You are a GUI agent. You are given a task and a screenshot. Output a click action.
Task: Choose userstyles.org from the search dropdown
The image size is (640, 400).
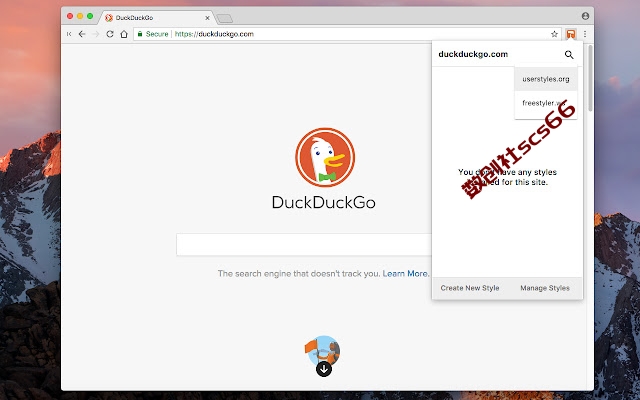tap(546, 79)
